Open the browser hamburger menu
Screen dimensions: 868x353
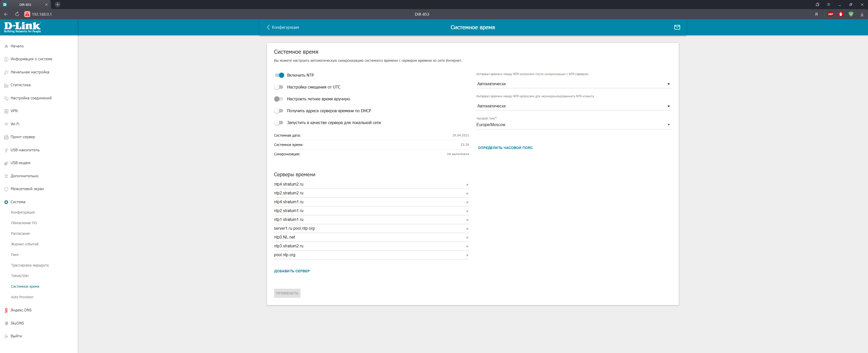click(829, 4)
